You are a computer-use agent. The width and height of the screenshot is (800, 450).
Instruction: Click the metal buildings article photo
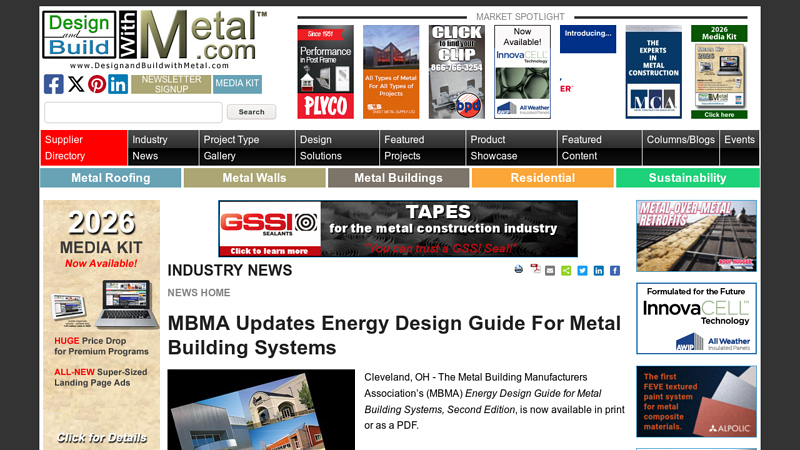[261, 410]
